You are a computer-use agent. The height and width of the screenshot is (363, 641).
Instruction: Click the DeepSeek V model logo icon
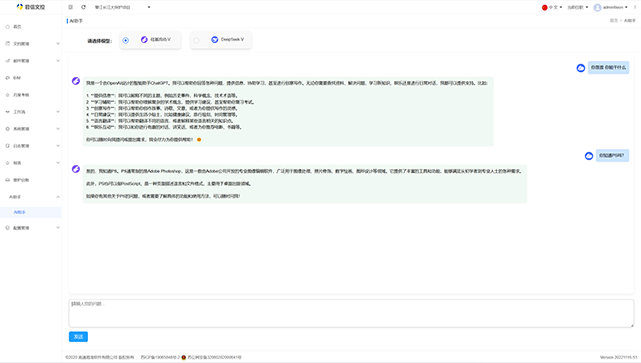click(215, 40)
